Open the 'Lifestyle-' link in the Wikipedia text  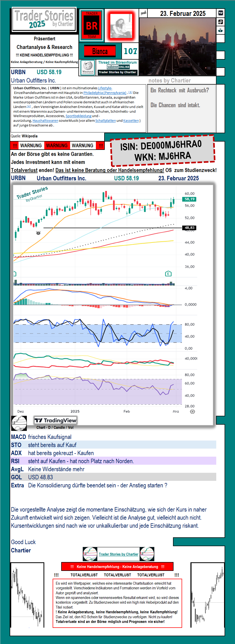point(105,88)
